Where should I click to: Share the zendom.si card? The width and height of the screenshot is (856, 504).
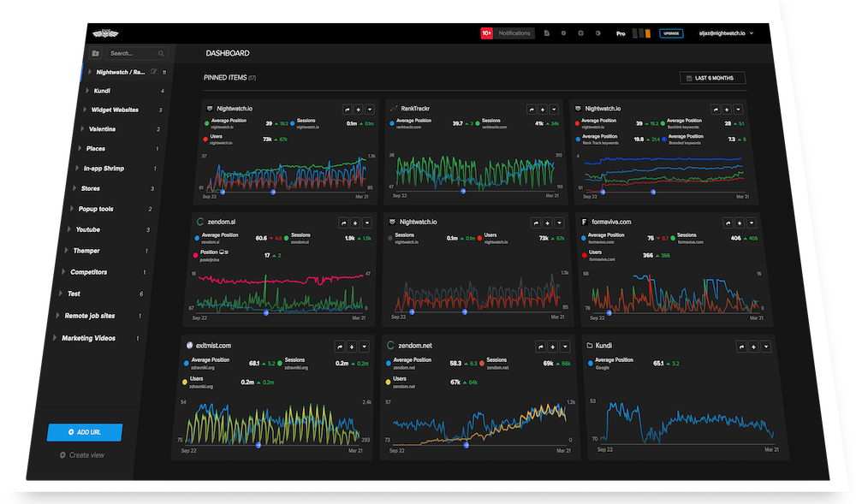tap(343, 222)
